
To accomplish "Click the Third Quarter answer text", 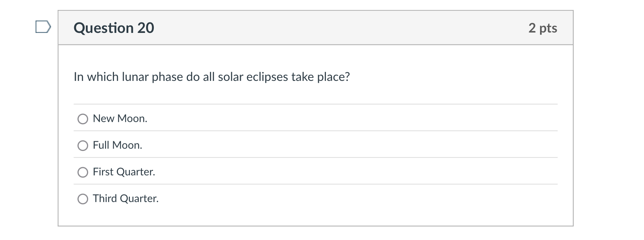I will pos(126,199).
